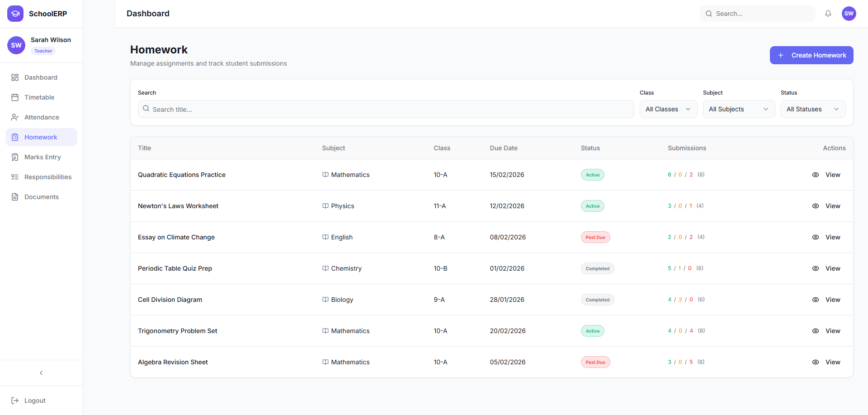View Quadratic Equations Practice homework
Image resolution: width=868 pixels, height=415 pixels.
[826, 175]
